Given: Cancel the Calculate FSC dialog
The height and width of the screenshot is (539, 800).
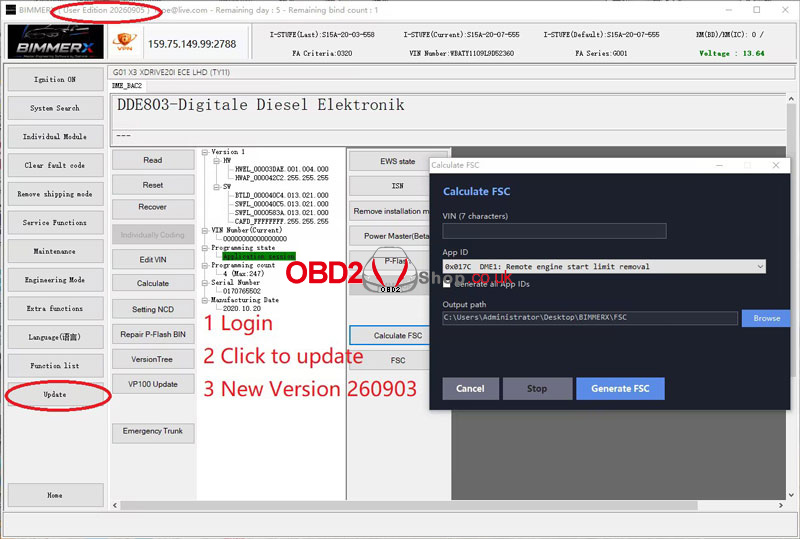Looking at the screenshot, I should (470, 388).
